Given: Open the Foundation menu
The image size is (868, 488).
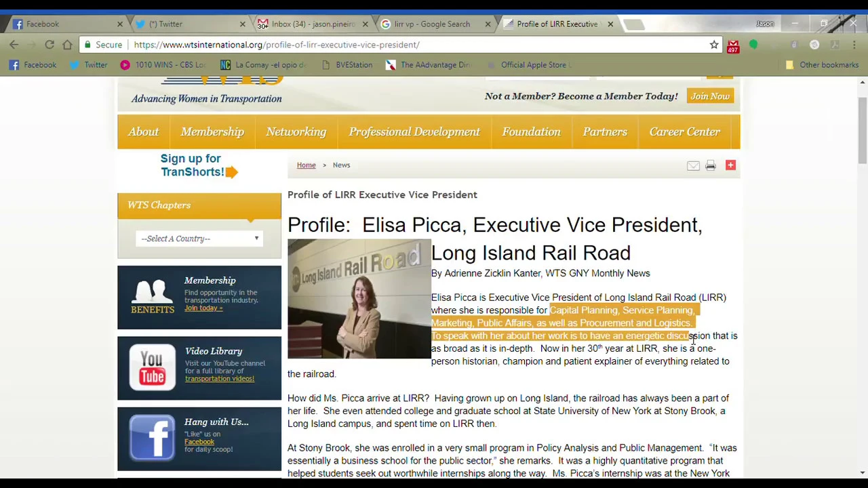Looking at the screenshot, I should 532,132.
